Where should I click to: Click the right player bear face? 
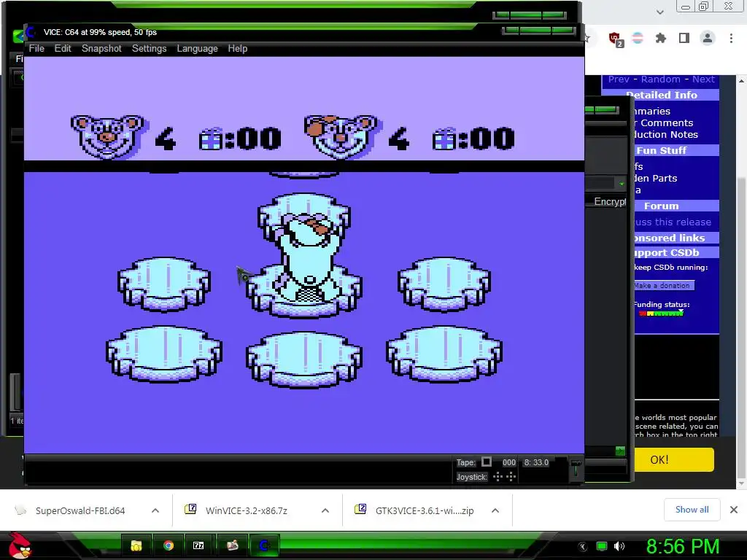tap(341, 136)
